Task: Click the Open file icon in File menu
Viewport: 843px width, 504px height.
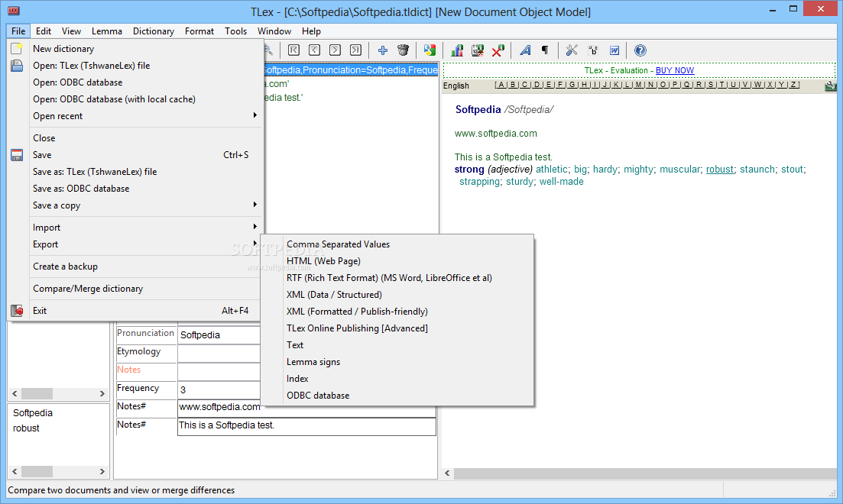Action: (x=17, y=66)
